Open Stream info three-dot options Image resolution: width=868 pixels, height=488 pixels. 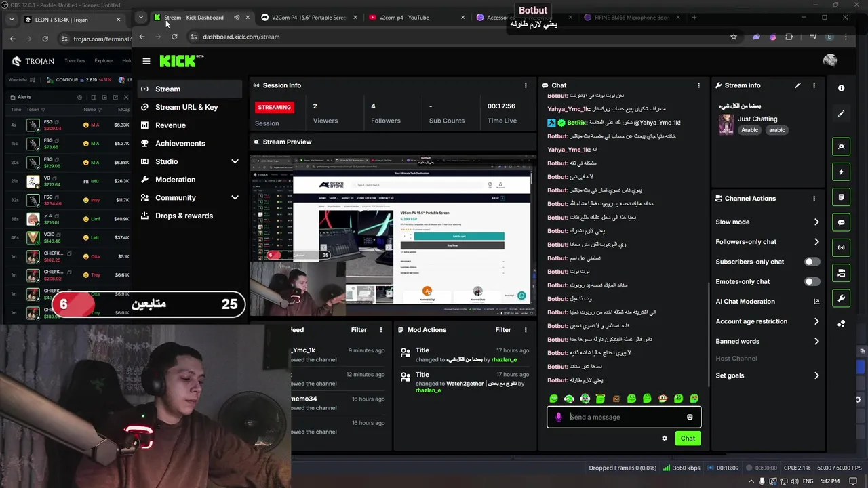(814, 85)
